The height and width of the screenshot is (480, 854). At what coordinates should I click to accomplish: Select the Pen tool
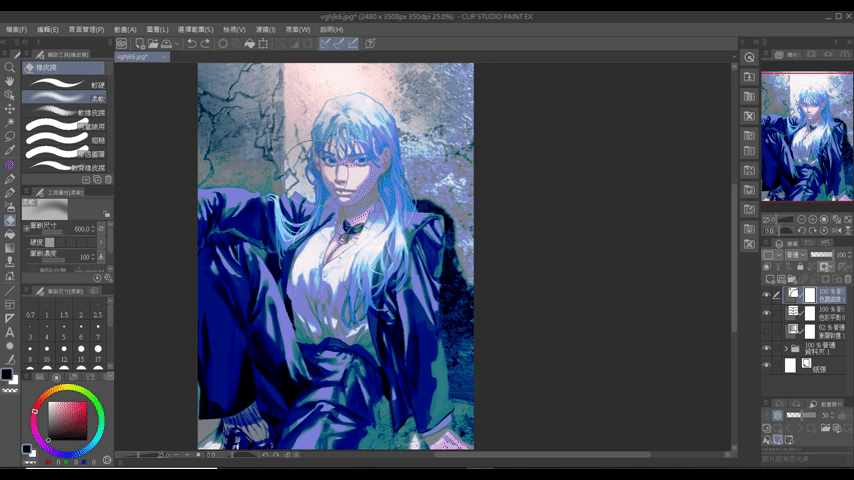9,179
